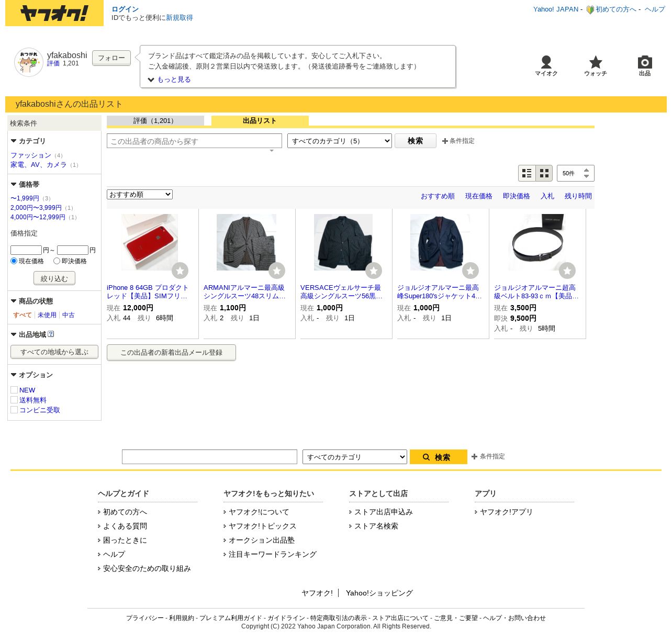Open the すべてのカテゴリ（5） dropdown

[x=340, y=141]
